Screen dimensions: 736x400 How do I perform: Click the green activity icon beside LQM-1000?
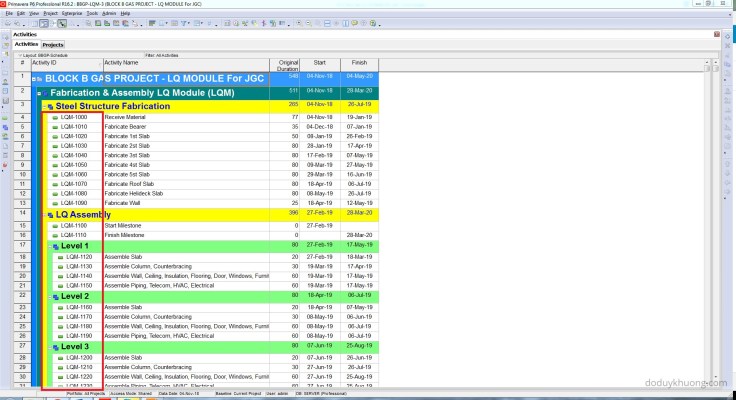coord(55,117)
